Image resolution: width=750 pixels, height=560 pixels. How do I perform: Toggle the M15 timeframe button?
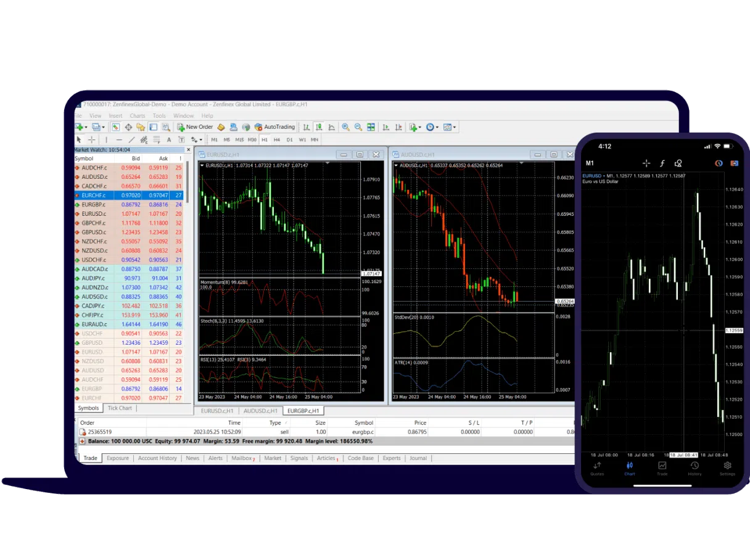coord(239,140)
